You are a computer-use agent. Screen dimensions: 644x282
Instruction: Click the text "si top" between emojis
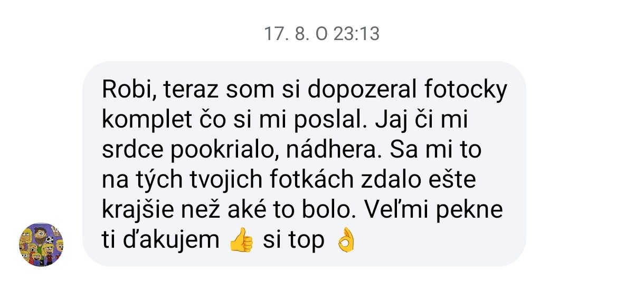293,241
